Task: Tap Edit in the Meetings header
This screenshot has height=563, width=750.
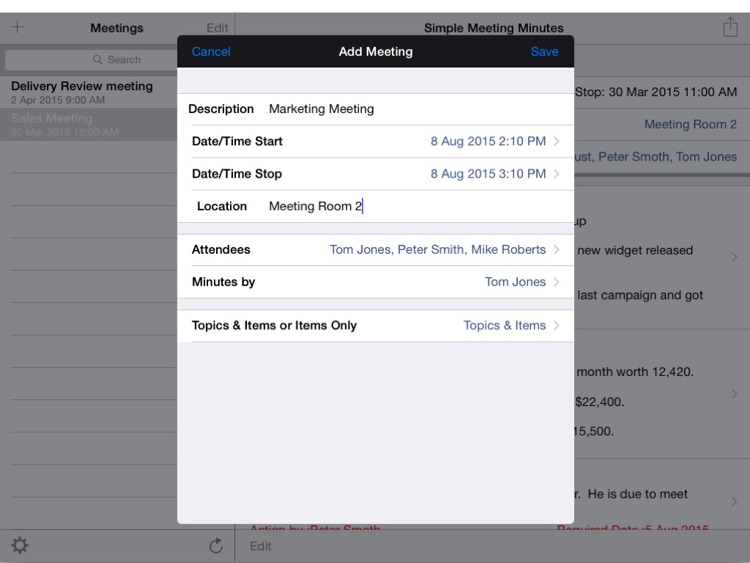Action: pyautogui.click(x=217, y=28)
